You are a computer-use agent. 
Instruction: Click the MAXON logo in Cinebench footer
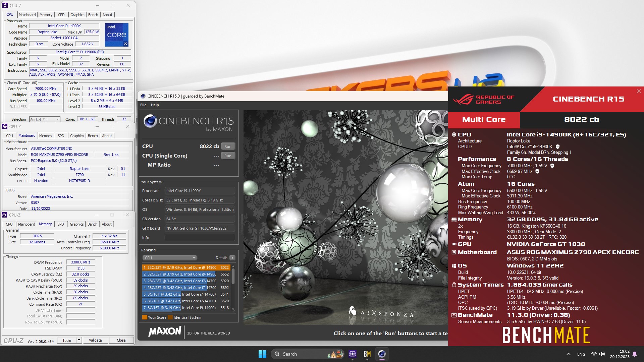[x=165, y=332]
